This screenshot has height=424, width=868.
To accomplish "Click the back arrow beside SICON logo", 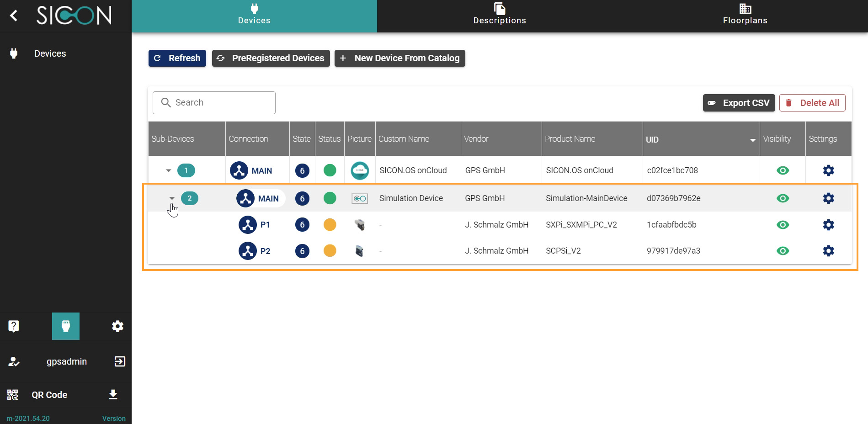I will coord(14,16).
